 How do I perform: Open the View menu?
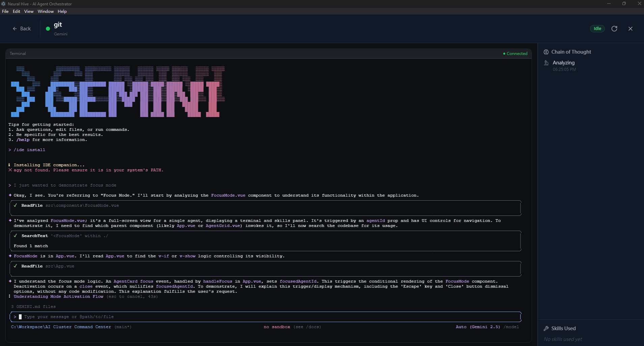pyautogui.click(x=29, y=11)
